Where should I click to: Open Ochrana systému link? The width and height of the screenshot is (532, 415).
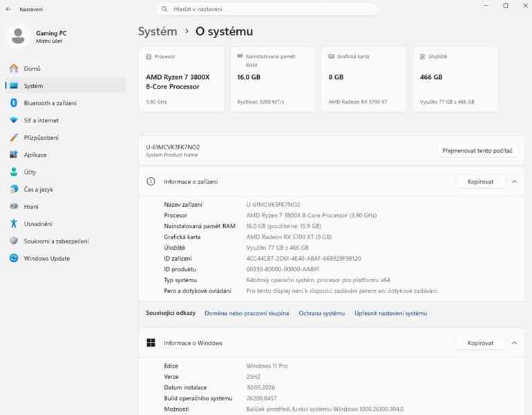tap(322, 313)
